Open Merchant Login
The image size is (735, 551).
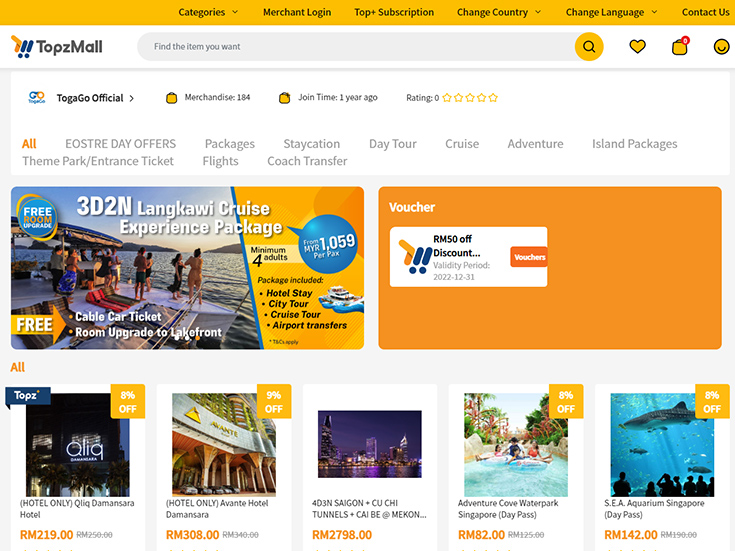point(297,12)
